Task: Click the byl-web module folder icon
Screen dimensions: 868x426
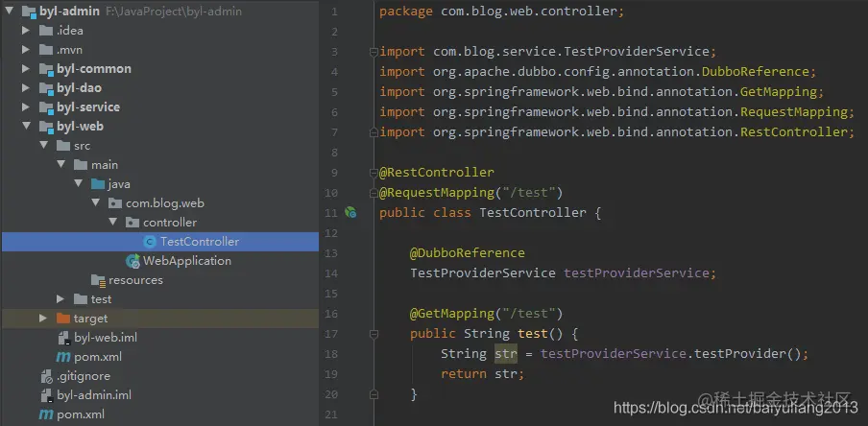Action: pos(46,127)
